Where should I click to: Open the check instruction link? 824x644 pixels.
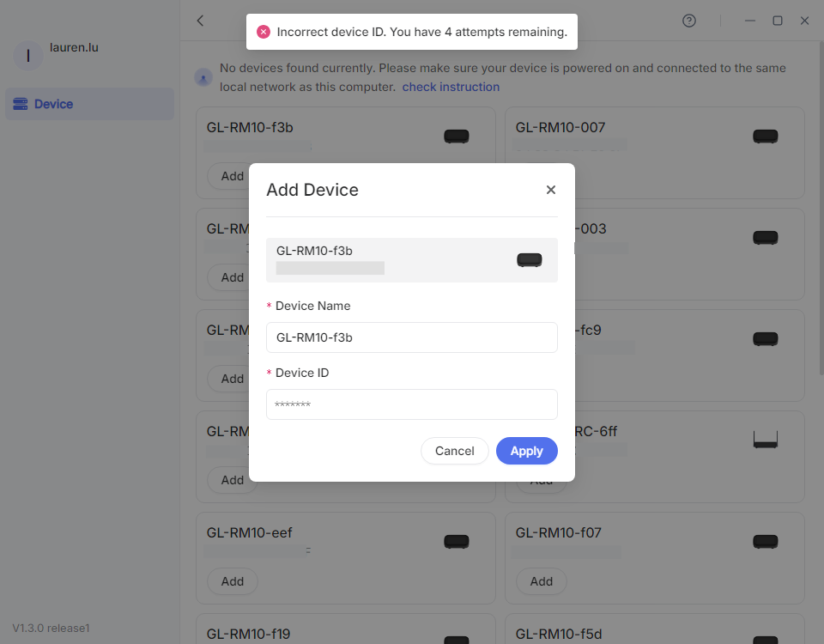click(x=451, y=87)
